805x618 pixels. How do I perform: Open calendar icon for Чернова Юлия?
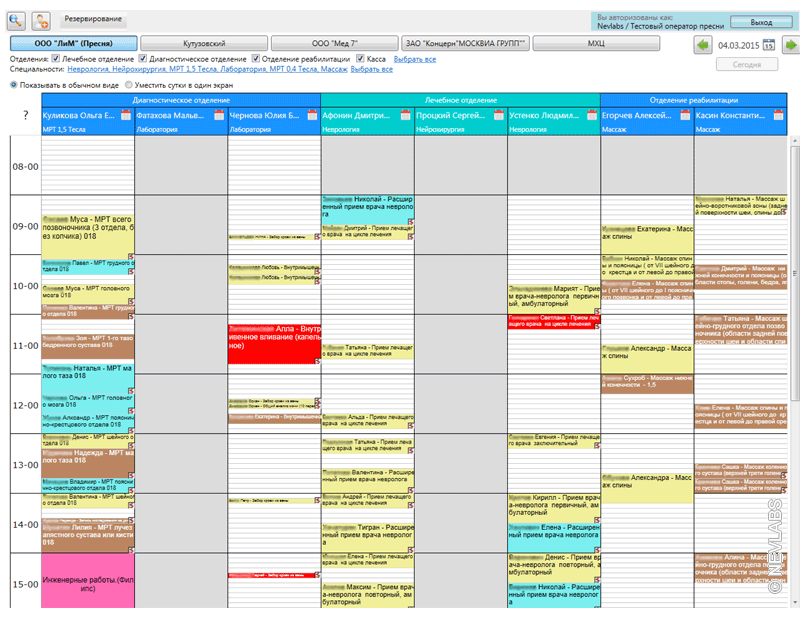tap(313, 116)
